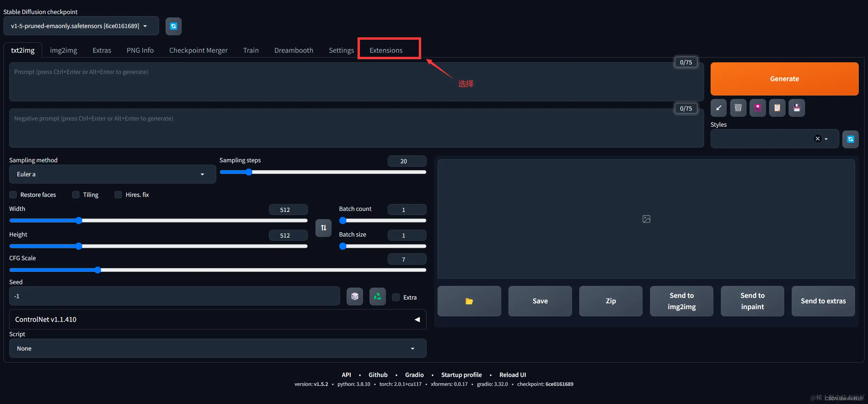This screenshot has height=404, width=868.
Task: Open the img2img tab
Action: (63, 50)
